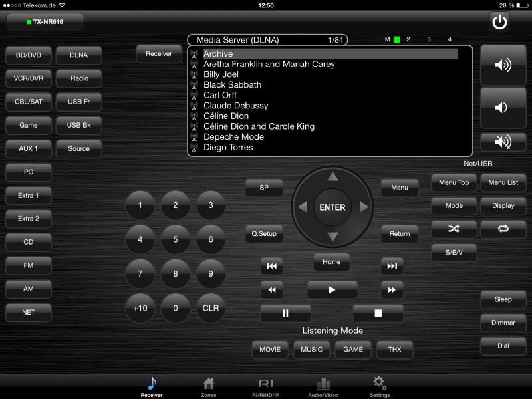Image resolution: width=532 pixels, height=399 pixels.
Task: Switch to the RI/RIHD/IP tab
Action: [265, 387]
